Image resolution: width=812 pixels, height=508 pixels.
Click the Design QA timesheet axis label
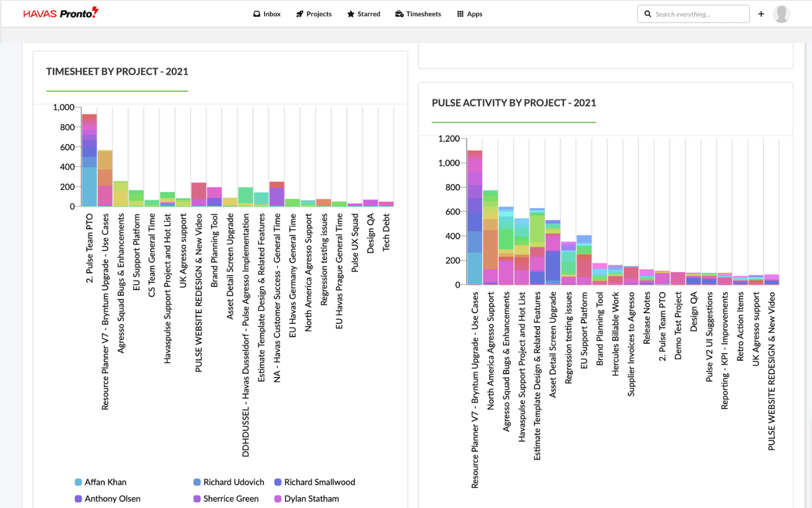coord(370,234)
